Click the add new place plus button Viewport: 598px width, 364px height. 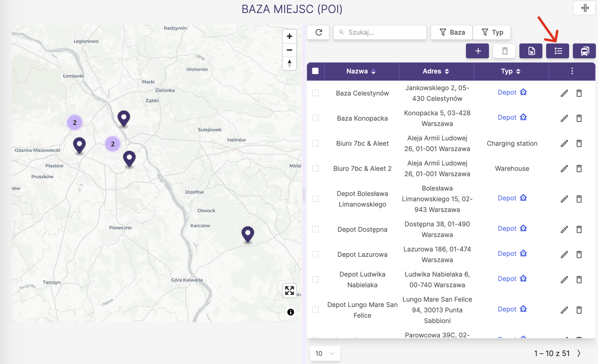[x=477, y=51]
